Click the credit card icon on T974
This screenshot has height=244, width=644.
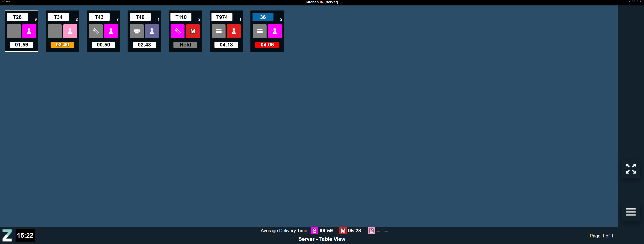(x=218, y=31)
